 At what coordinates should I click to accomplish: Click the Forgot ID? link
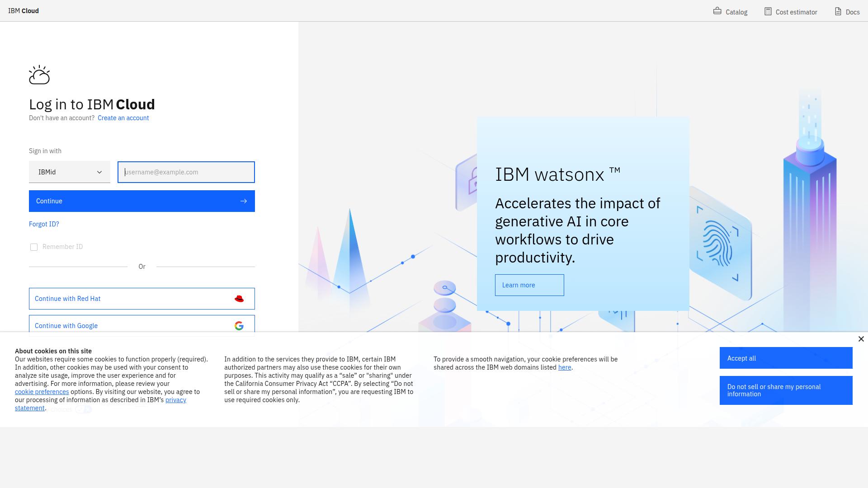click(44, 224)
